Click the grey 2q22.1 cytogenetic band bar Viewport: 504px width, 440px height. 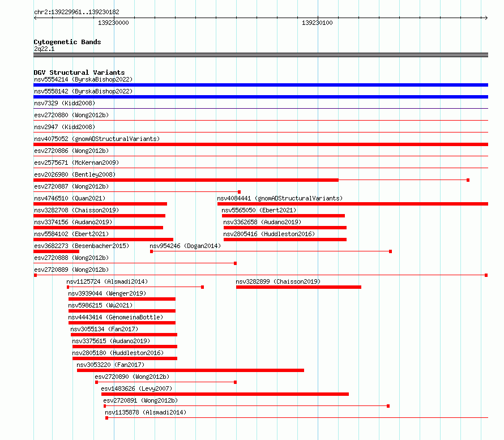[260, 55]
